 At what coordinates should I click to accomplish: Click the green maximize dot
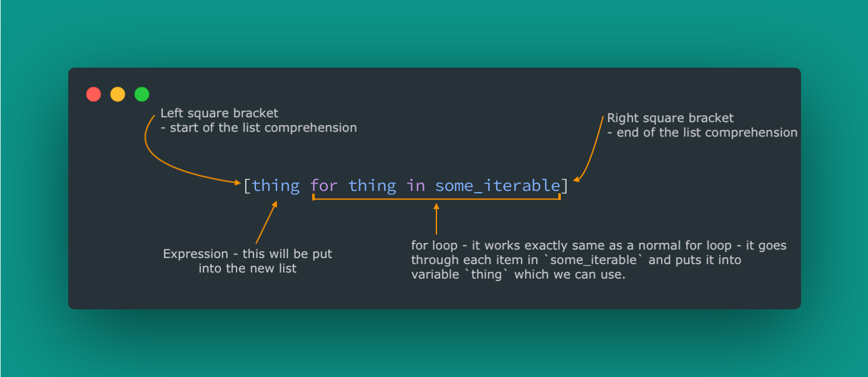[x=142, y=94]
